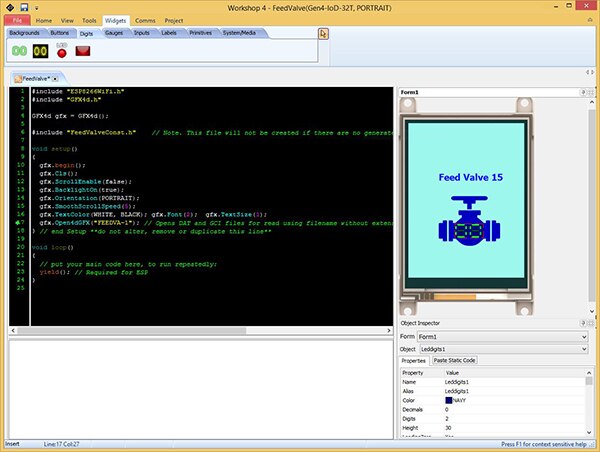
Task: Switch to the Gauges widget tab
Action: [114, 32]
